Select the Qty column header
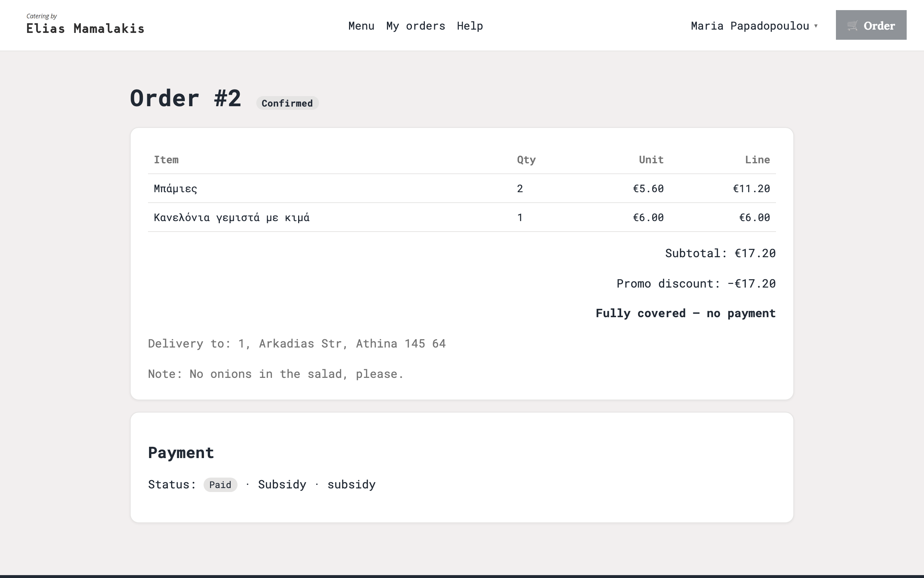This screenshot has height=578, width=924. click(x=526, y=160)
